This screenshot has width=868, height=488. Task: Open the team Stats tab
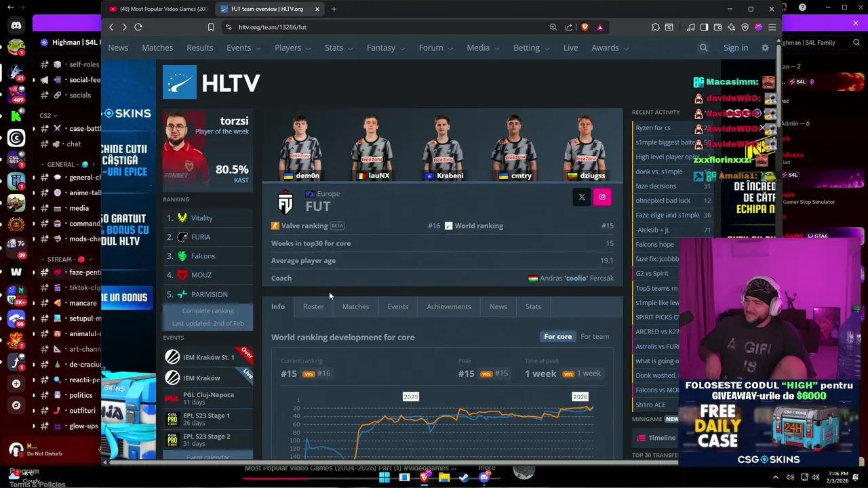coord(533,306)
